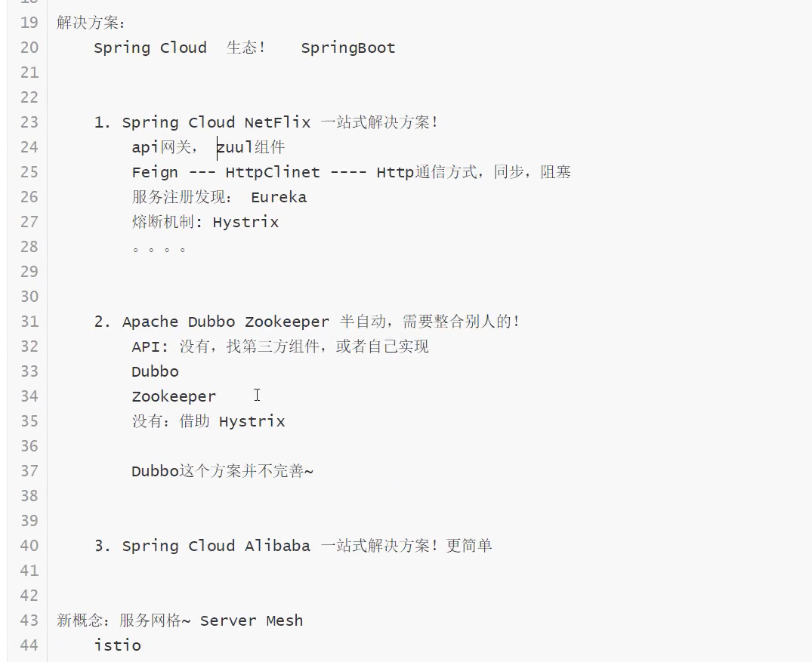Click the SpringBoot text on line 20
The height and width of the screenshot is (662, 812).
(x=347, y=48)
